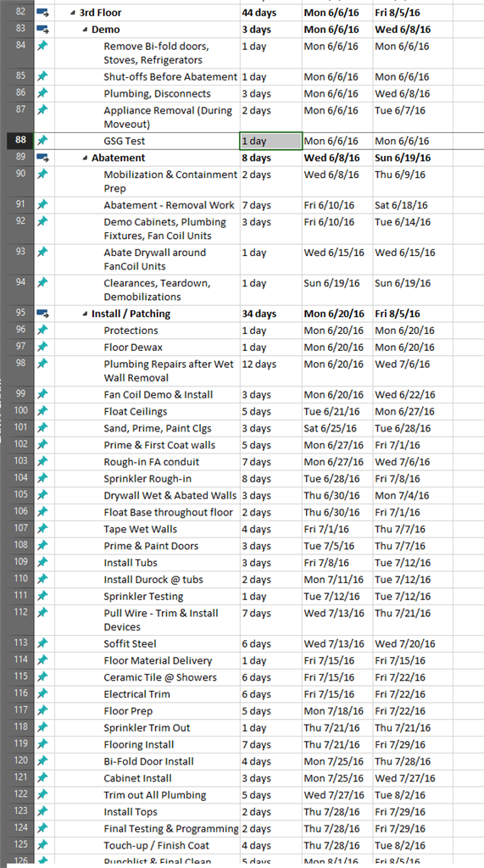
Task: Click finish date 'Fri 7/8/16' of Sprinkler Rough-in
Action: pos(398,479)
